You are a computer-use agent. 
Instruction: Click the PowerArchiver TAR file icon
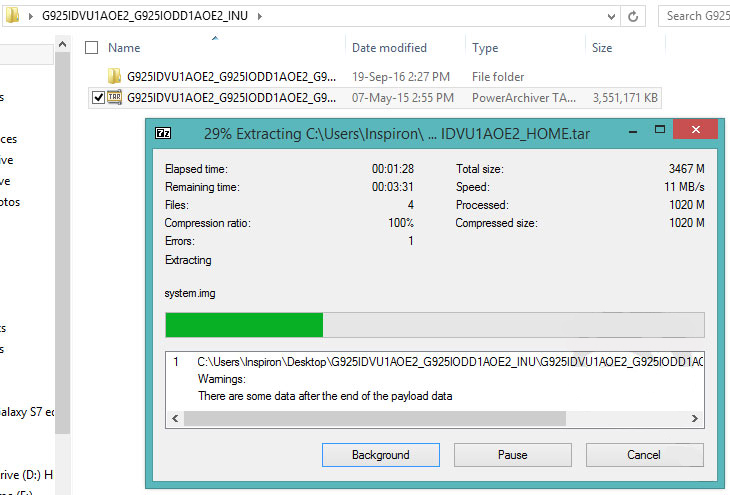[114, 97]
